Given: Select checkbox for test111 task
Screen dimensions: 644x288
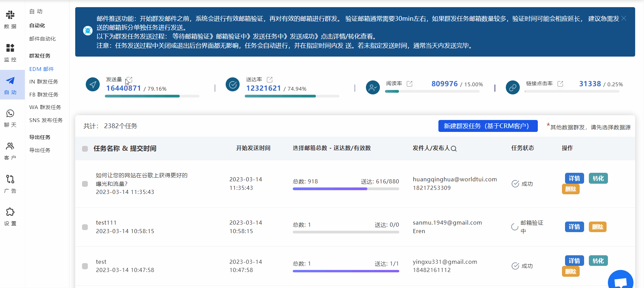Looking at the screenshot, I should tap(85, 227).
